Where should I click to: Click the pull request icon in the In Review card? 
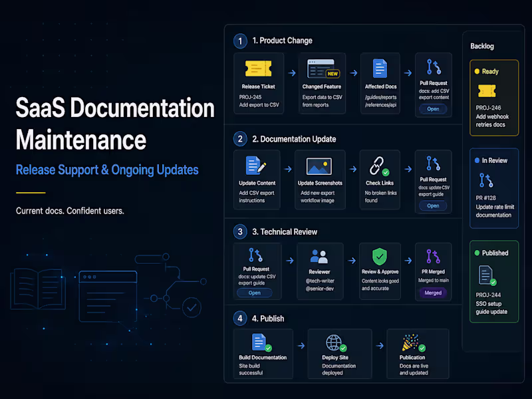[486, 180]
